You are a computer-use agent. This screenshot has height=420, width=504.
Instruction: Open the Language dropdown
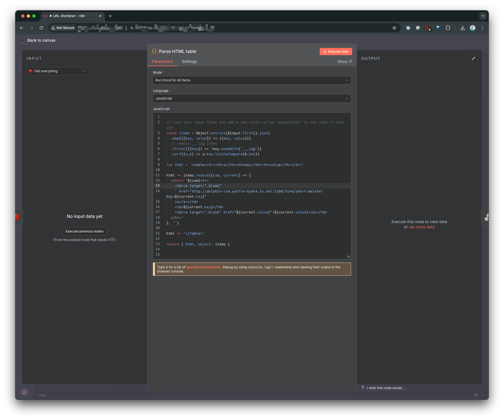(252, 98)
